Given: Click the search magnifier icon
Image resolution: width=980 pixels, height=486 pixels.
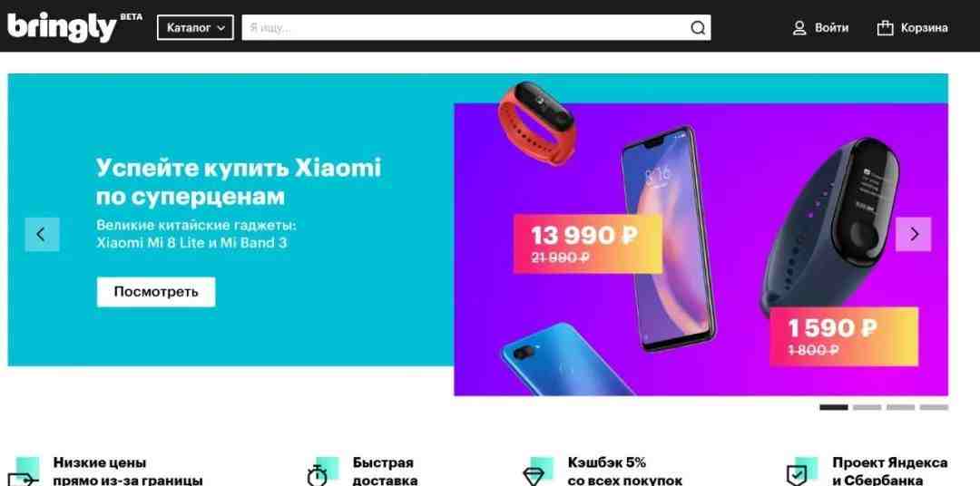Looking at the screenshot, I should [x=698, y=27].
